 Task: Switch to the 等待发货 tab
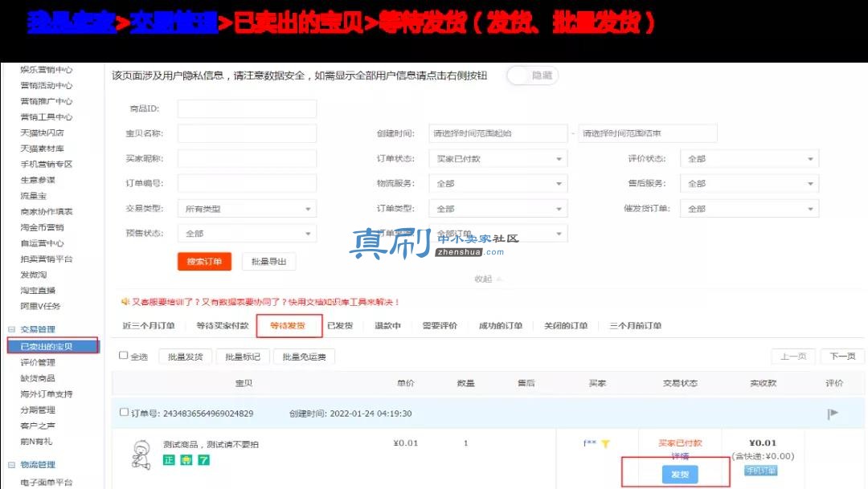[289, 326]
